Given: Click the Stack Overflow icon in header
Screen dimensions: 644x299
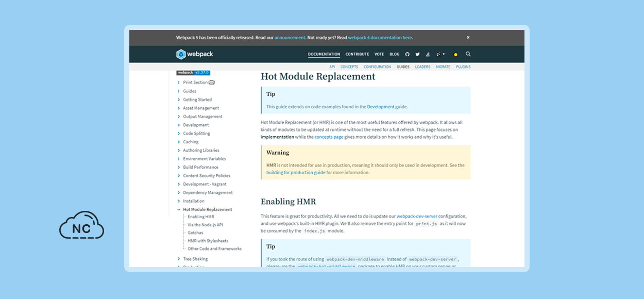Looking at the screenshot, I should pos(428,54).
